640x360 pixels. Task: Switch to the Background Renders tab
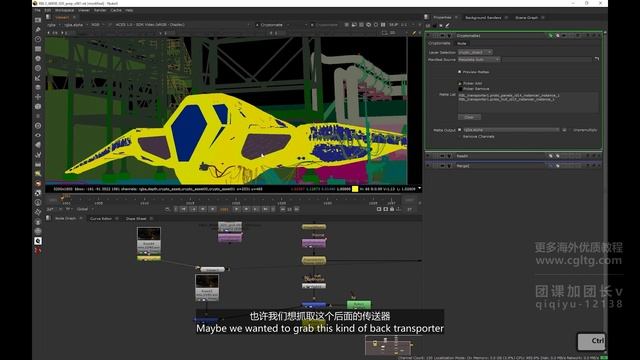[x=483, y=18]
